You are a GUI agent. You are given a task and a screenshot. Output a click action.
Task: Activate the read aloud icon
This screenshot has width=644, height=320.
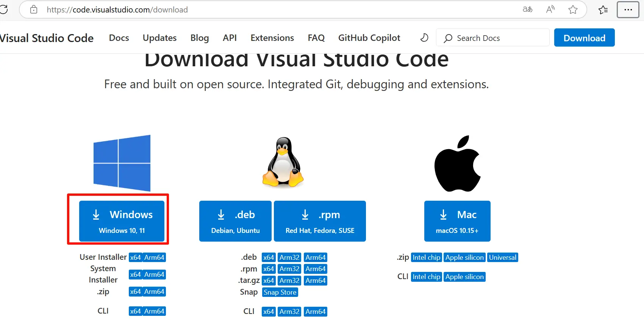550,9
